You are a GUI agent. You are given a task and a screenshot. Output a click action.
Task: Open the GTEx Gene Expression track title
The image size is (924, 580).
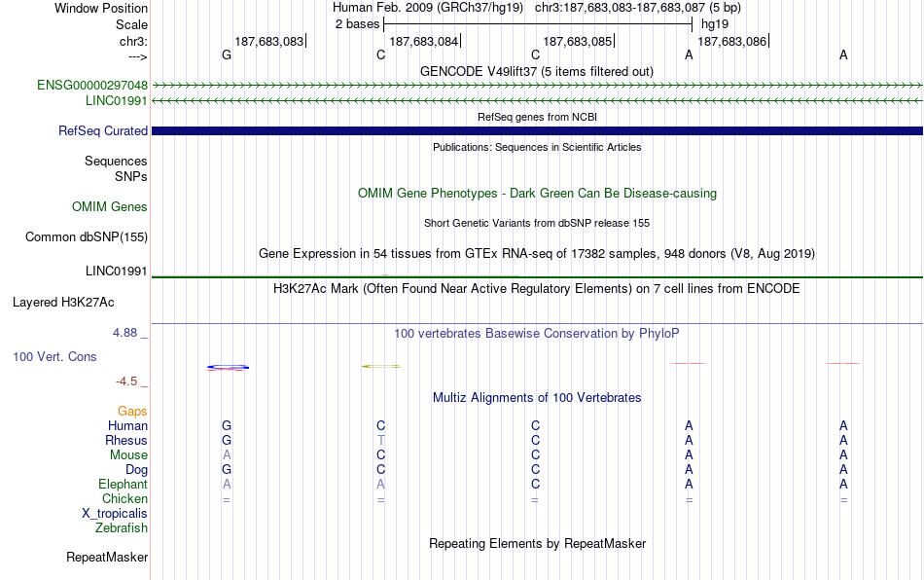pyautogui.click(x=537, y=253)
